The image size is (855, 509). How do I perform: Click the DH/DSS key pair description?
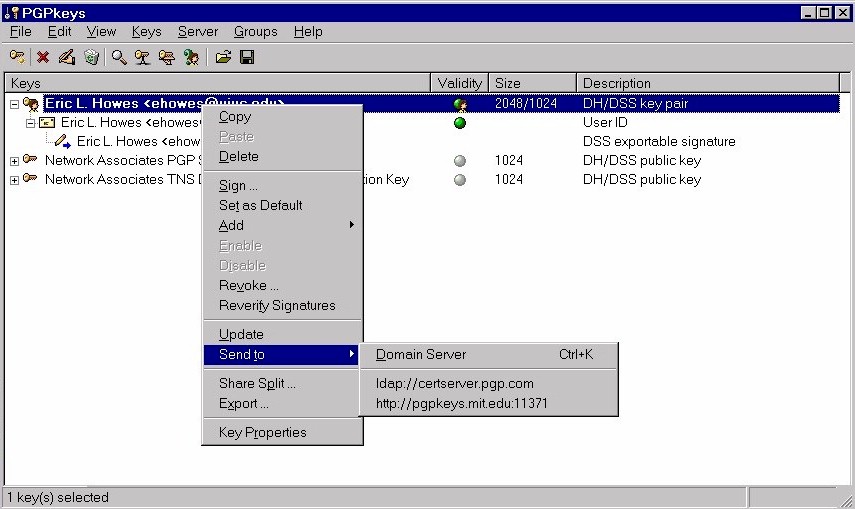coord(635,104)
